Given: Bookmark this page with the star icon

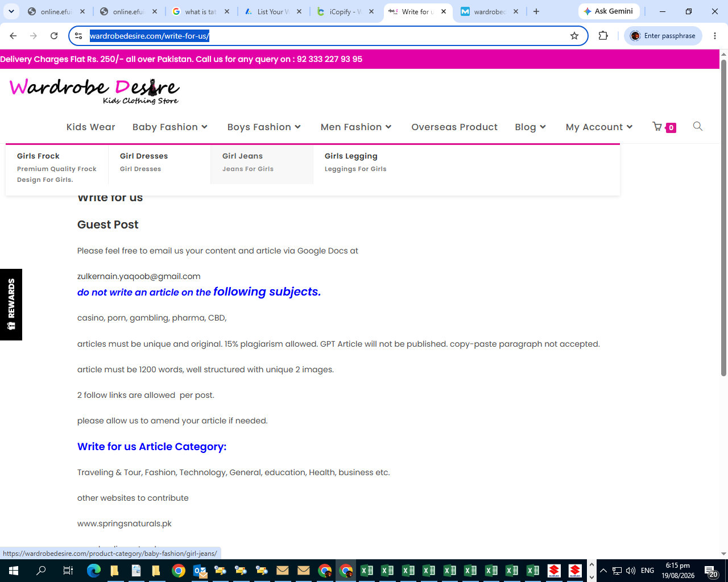Looking at the screenshot, I should [x=574, y=36].
